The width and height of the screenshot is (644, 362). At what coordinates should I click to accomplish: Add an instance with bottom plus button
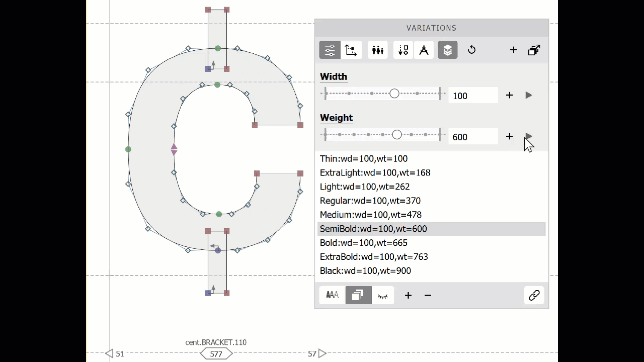pyautogui.click(x=408, y=296)
